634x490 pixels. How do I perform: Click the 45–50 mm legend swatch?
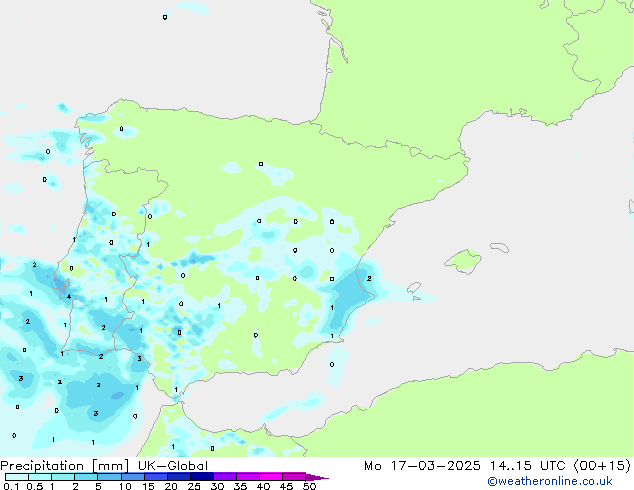[294, 477]
